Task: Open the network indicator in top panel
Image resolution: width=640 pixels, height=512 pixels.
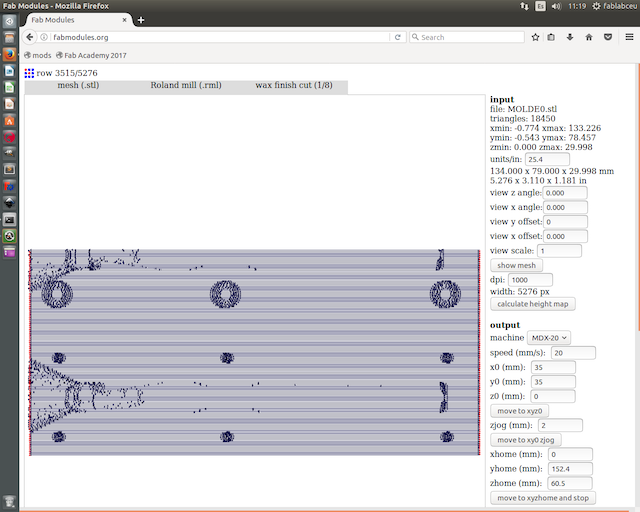Action: click(524, 6)
